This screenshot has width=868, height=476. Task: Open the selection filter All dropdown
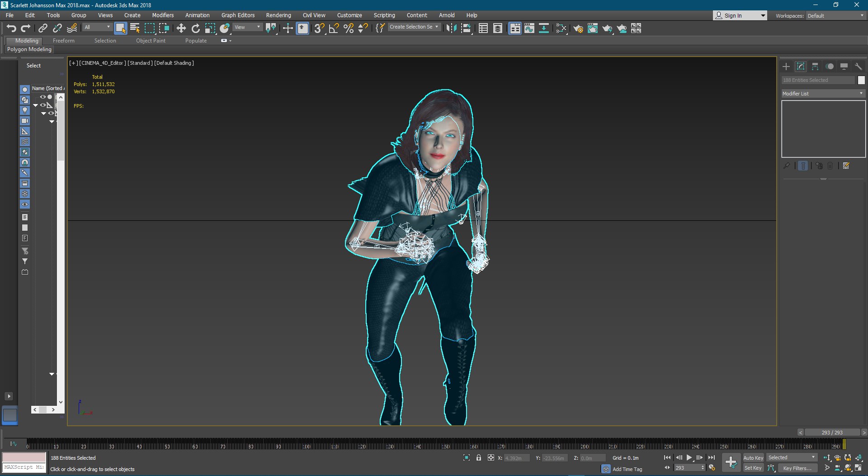(97, 27)
